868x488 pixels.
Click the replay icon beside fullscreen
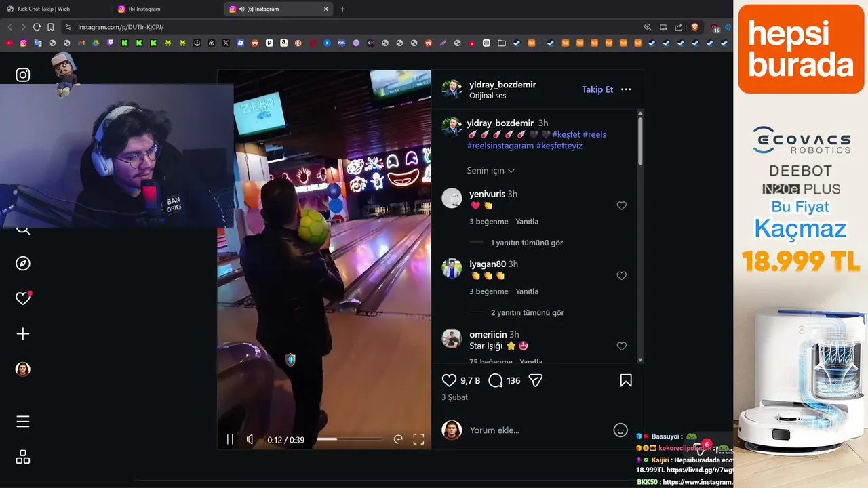click(398, 439)
